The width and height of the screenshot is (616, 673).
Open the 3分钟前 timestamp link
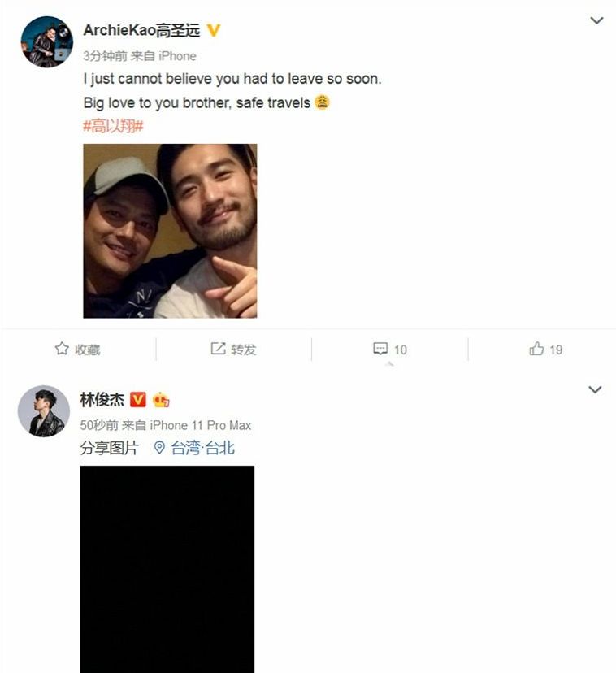point(105,56)
